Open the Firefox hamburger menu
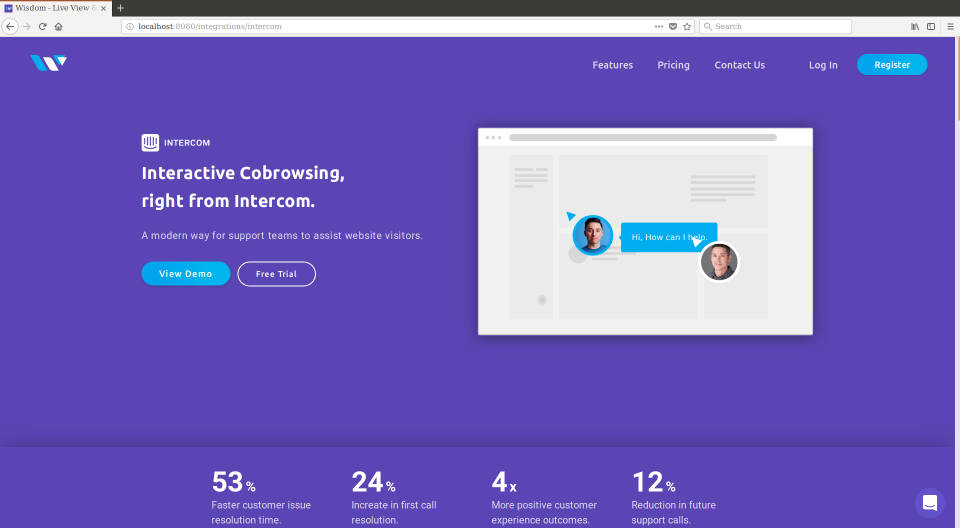The image size is (960, 528). [949, 26]
